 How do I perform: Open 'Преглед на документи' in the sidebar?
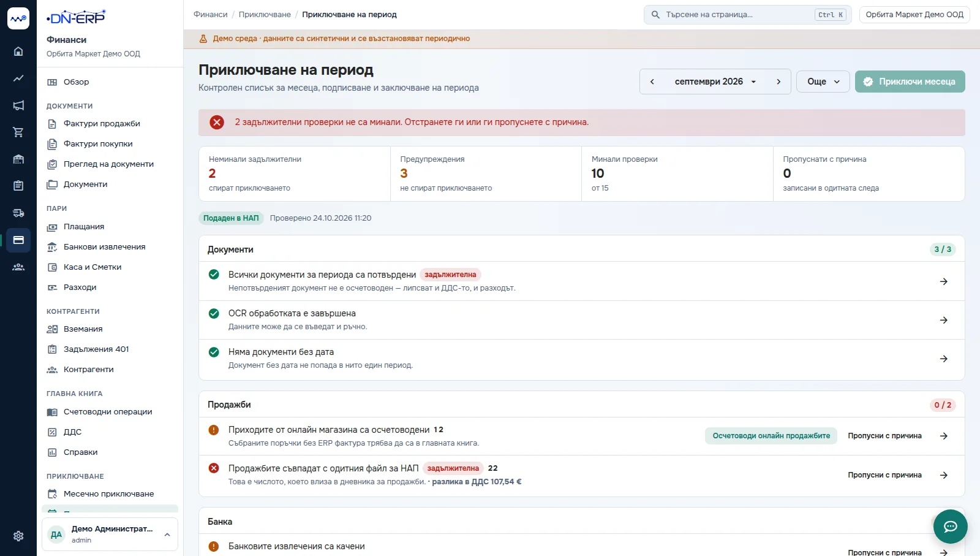(x=110, y=164)
